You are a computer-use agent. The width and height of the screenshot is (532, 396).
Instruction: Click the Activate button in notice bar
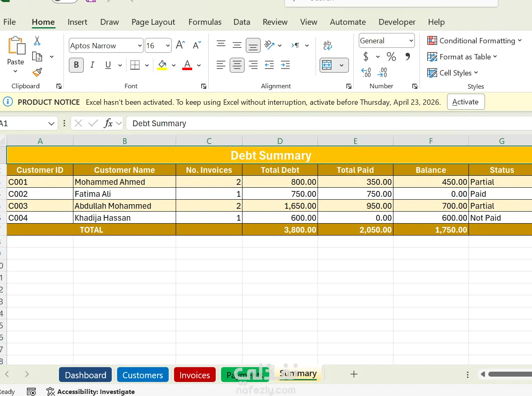point(466,102)
